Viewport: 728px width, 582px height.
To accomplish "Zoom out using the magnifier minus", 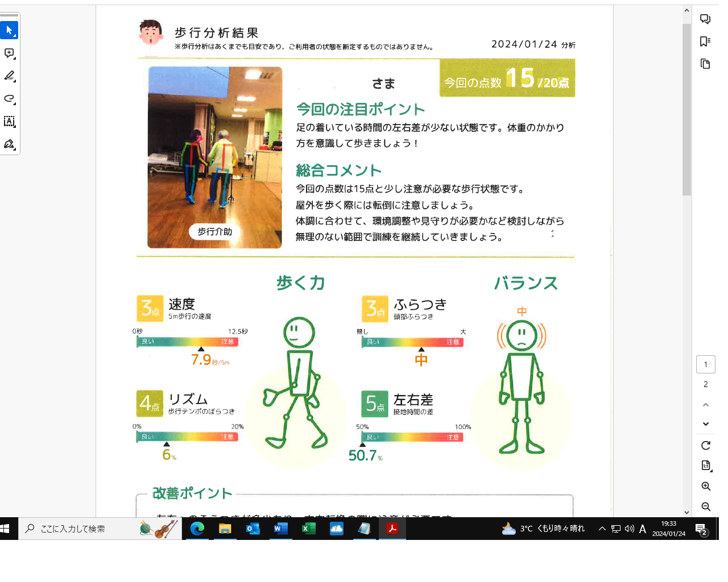I will pyautogui.click(x=705, y=506).
